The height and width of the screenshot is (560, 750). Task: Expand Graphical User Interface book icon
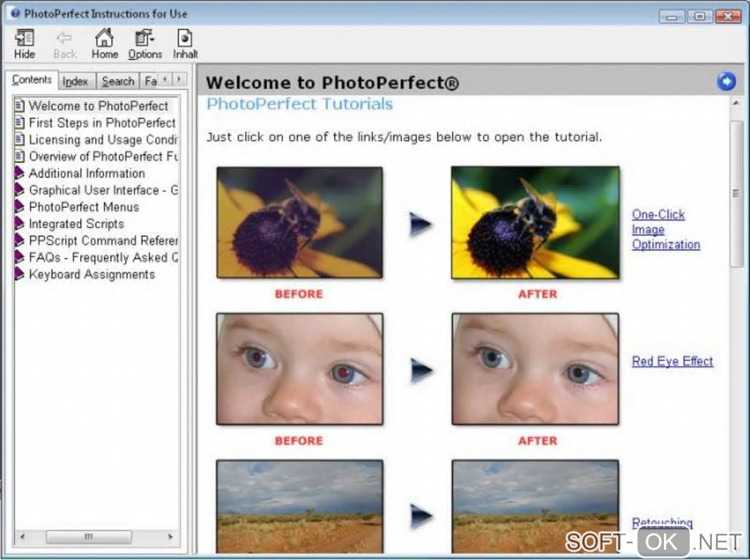19,190
